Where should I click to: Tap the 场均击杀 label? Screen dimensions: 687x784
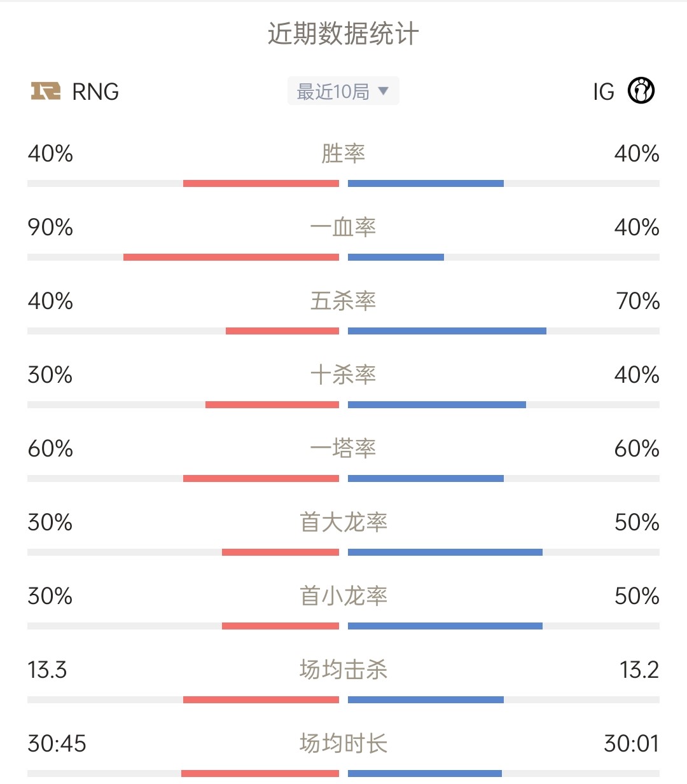[x=343, y=670]
